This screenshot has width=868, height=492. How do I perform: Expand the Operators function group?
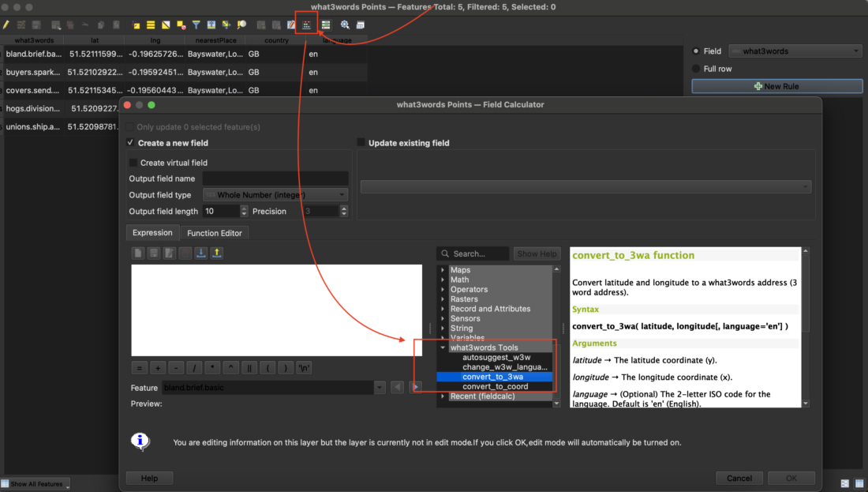443,289
